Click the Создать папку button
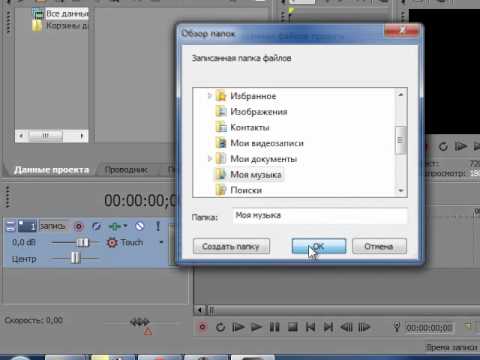The height and width of the screenshot is (360, 480). click(231, 246)
